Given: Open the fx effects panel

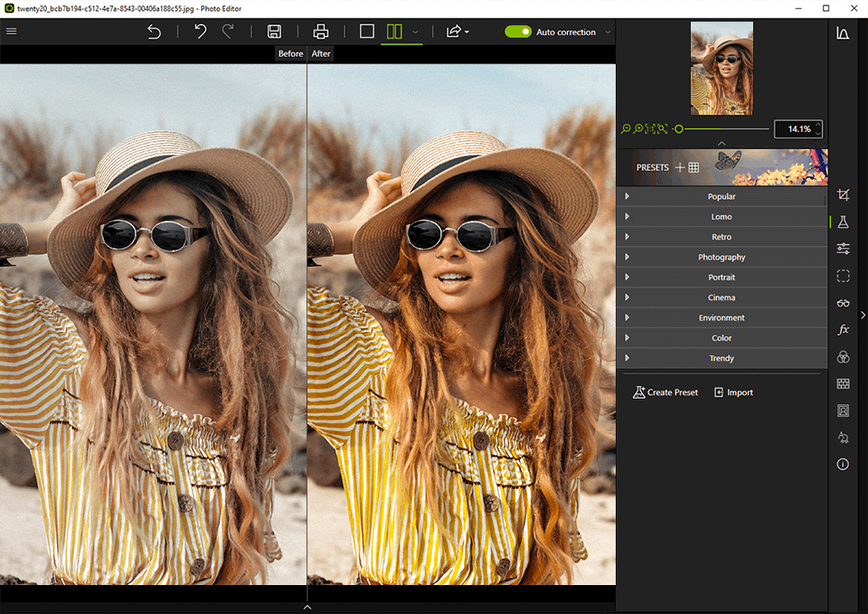Looking at the screenshot, I should [843, 330].
